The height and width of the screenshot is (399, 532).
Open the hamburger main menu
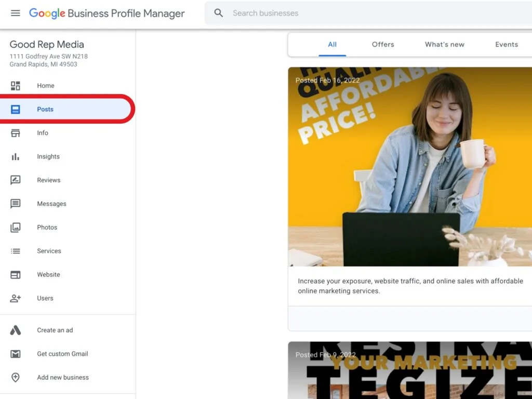(15, 13)
